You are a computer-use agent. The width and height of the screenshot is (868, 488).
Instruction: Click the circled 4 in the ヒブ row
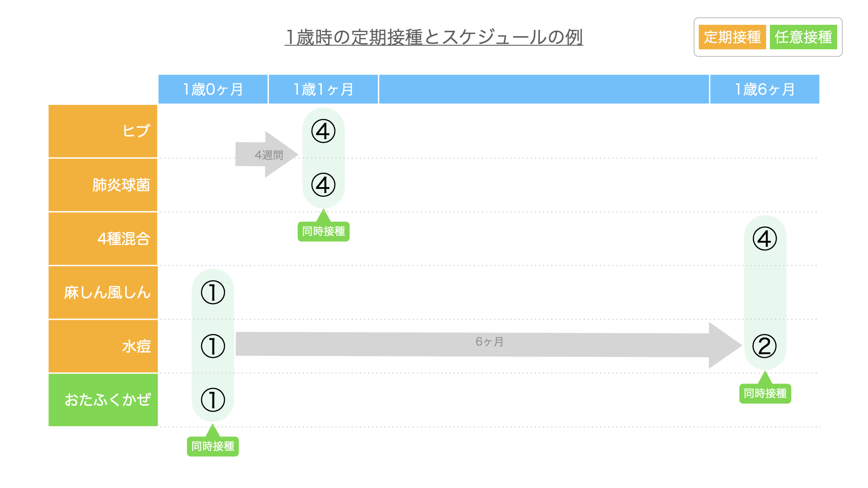[323, 131]
